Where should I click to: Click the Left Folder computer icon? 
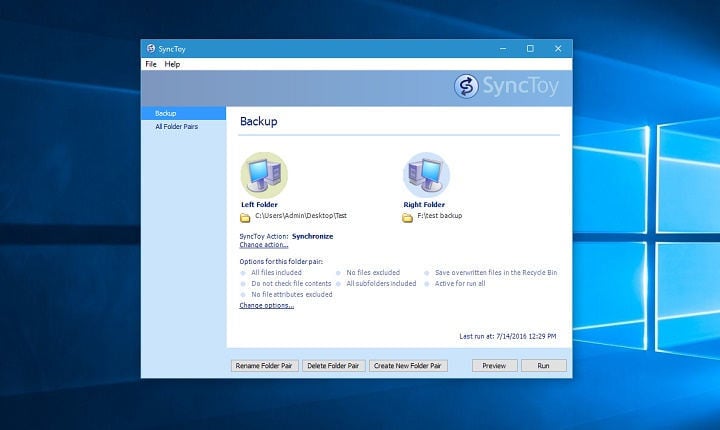pyautogui.click(x=264, y=175)
